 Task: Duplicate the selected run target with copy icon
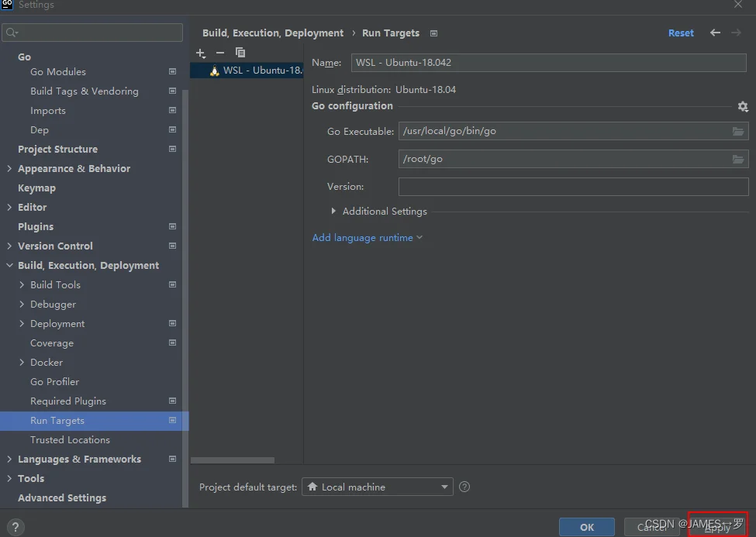(240, 53)
